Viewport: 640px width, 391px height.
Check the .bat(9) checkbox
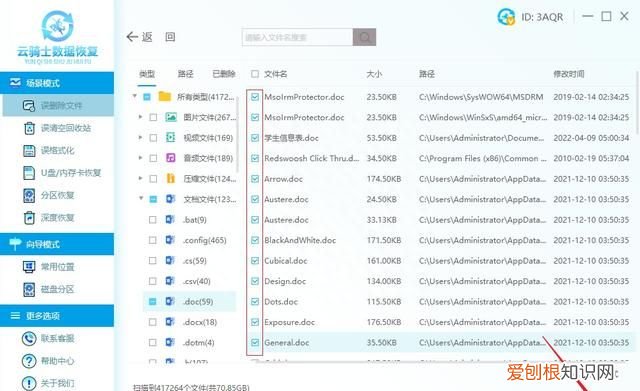[152, 220]
